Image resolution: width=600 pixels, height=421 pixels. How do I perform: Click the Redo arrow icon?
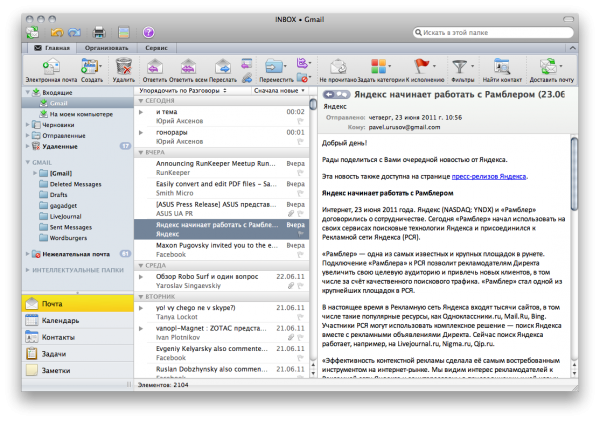pyautogui.click(x=74, y=33)
